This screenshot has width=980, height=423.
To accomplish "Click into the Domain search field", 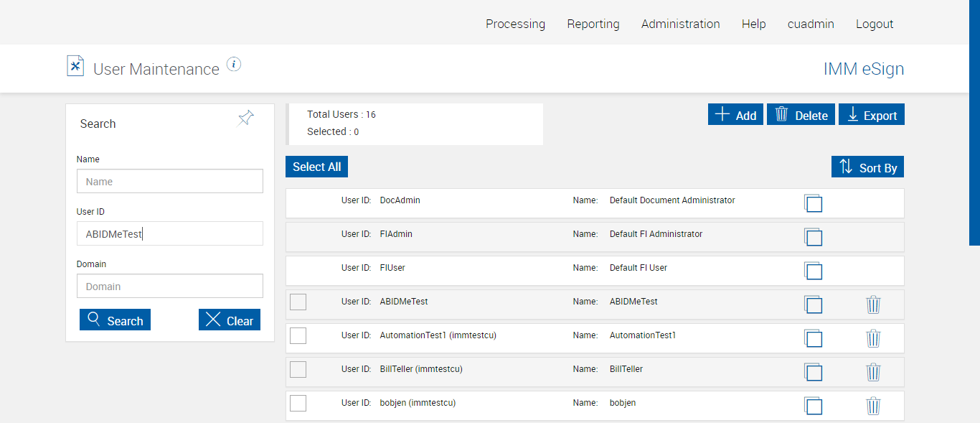I will click(x=170, y=286).
